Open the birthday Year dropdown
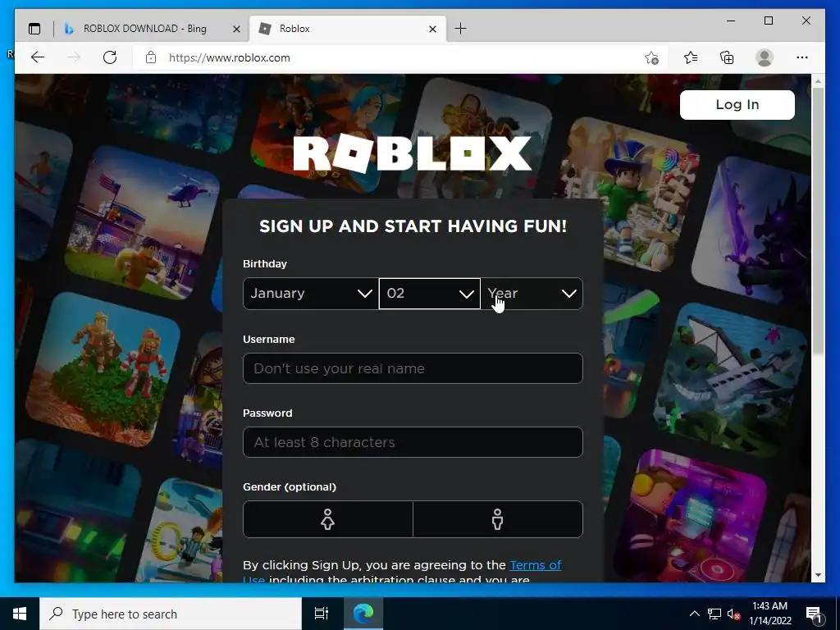The width and height of the screenshot is (840, 630). (x=532, y=294)
